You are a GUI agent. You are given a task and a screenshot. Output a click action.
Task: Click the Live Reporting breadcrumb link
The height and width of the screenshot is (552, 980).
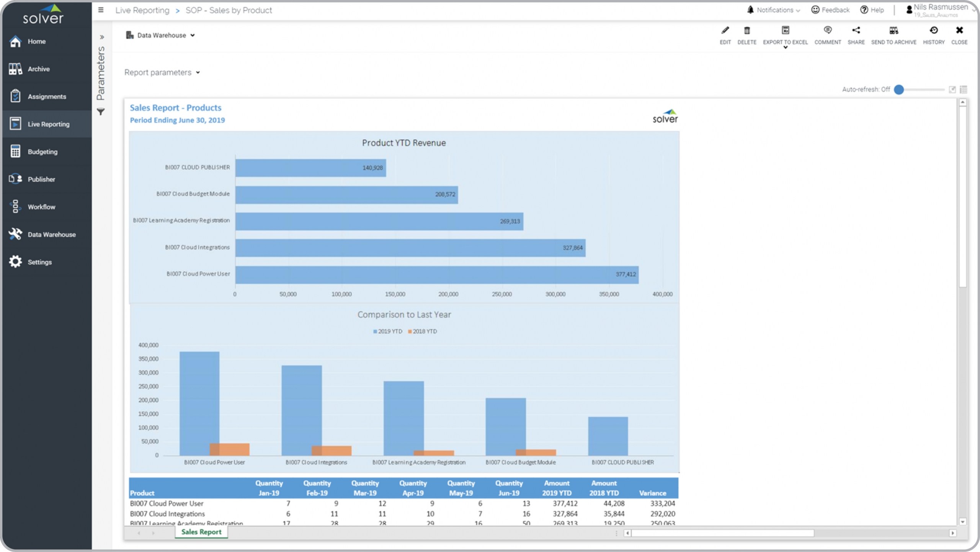pyautogui.click(x=142, y=10)
